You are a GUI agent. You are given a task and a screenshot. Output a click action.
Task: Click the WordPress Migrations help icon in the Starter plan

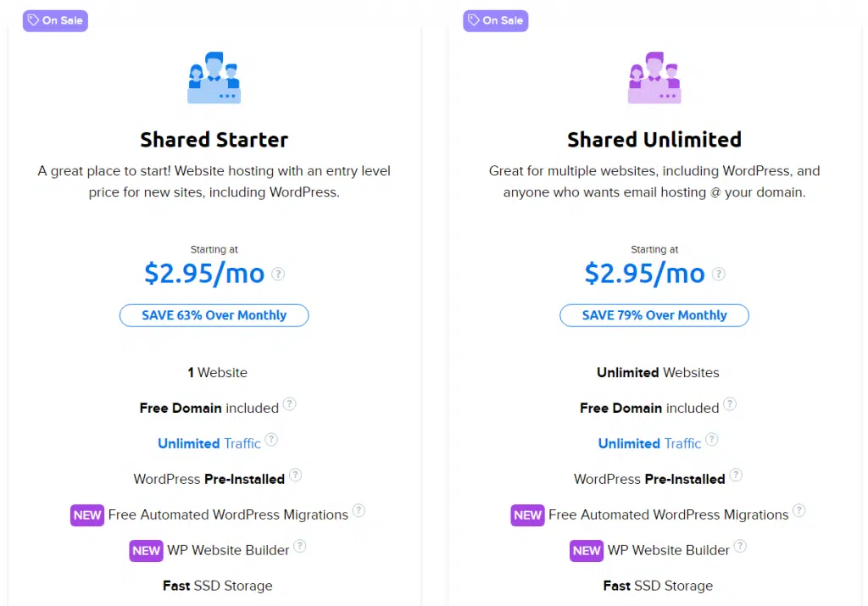[x=359, y=510]
